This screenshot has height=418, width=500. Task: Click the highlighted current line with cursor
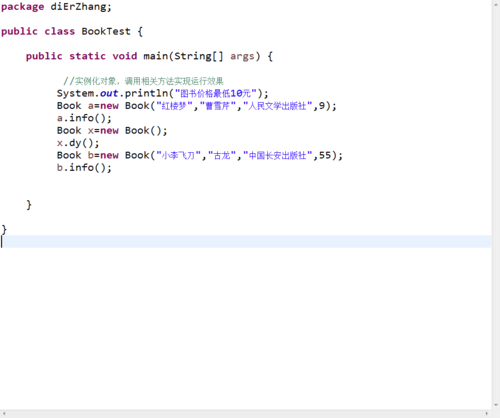tap(246, 242)
